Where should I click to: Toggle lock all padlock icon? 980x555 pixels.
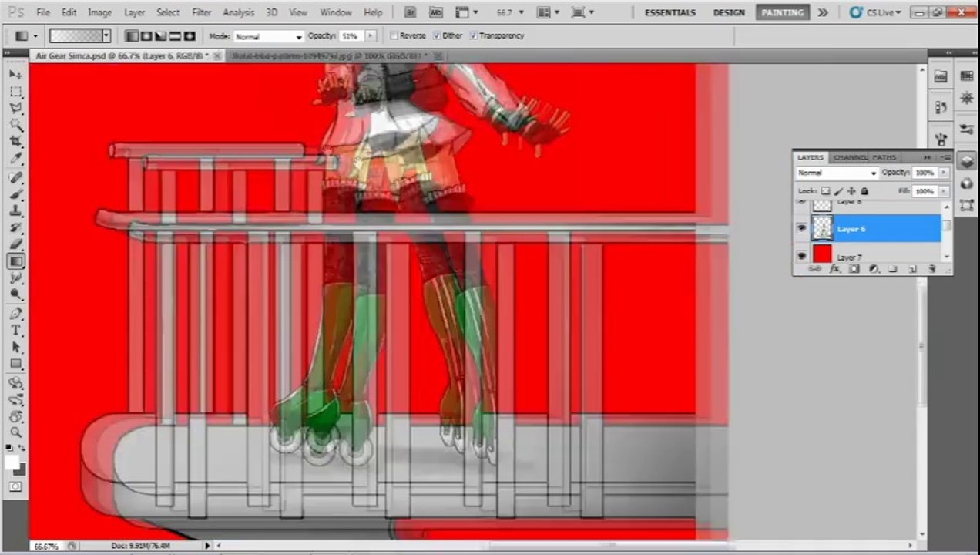tap(864, 191)
